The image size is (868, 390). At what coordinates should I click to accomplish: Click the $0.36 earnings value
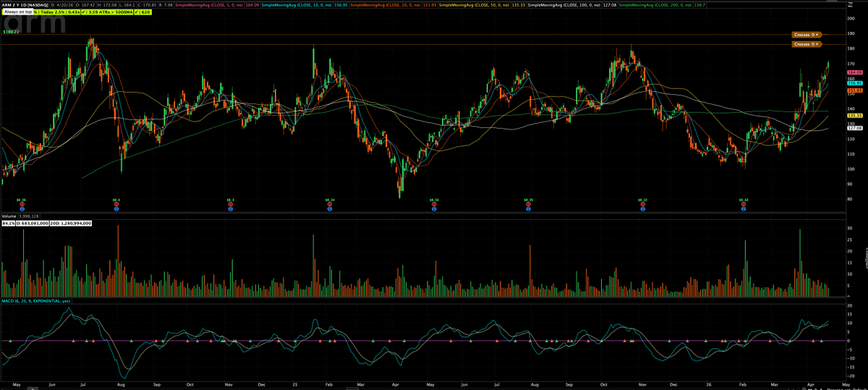pos(21,199)
